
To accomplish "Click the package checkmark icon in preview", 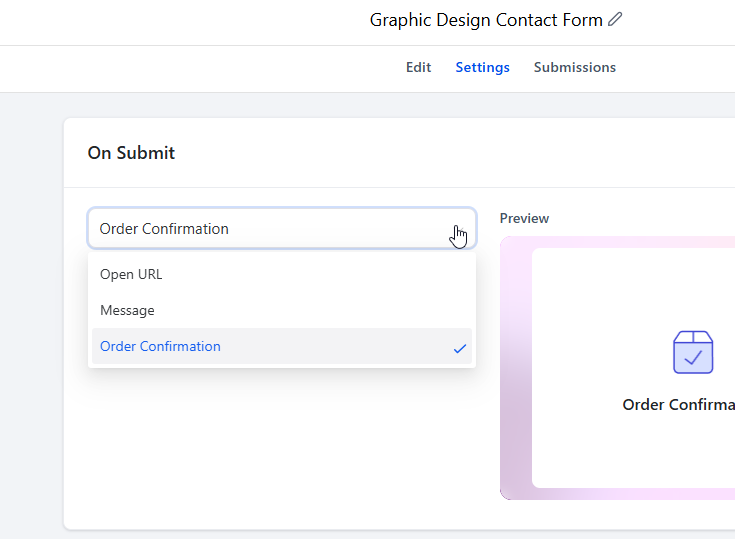I will [693, 352].
